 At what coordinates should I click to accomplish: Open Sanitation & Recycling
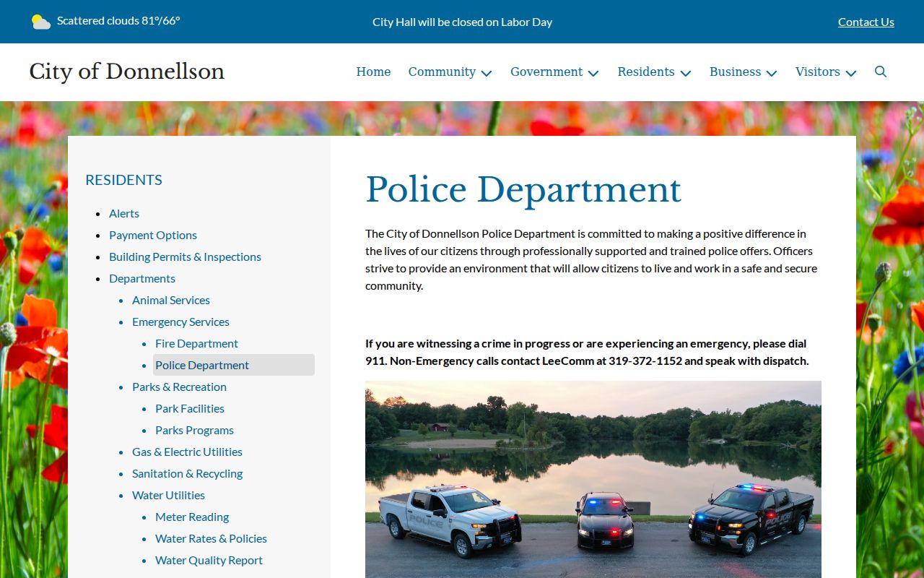[x=187, y=473]
